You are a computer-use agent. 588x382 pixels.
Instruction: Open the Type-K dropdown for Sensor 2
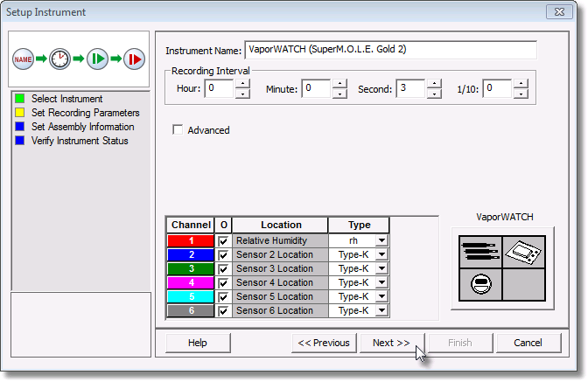point(381,254)
